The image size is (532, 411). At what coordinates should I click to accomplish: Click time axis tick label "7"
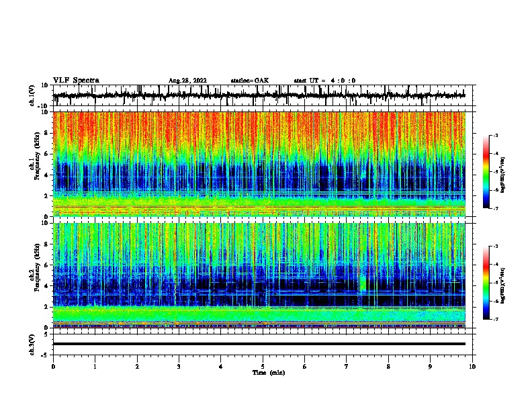click(347, 367)
